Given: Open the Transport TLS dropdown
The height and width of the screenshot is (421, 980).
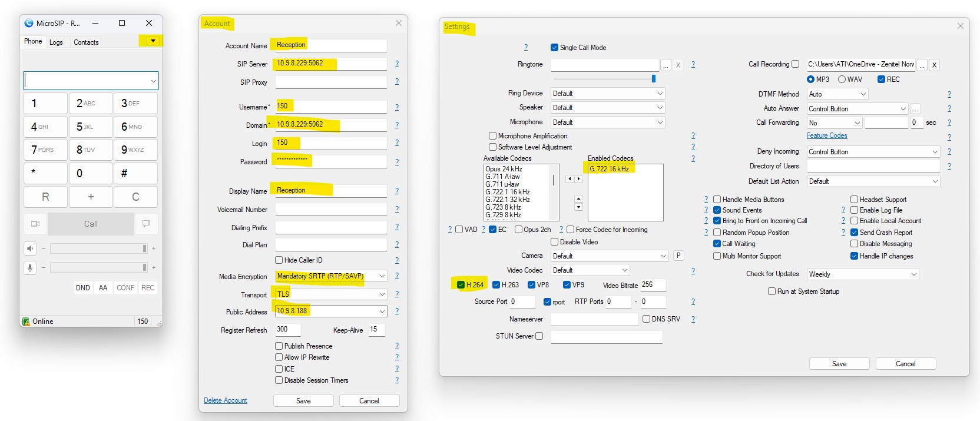Looking at the screenshot, I should click(382, 294).
